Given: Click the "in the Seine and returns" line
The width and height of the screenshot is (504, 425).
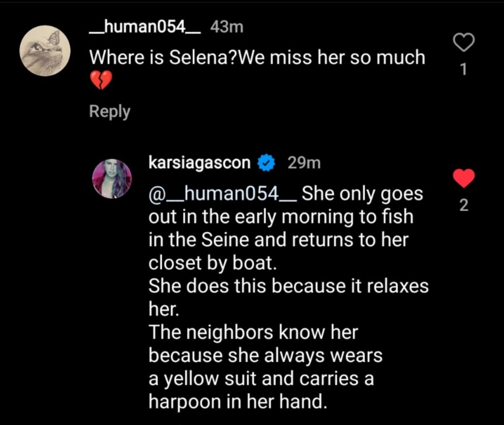Looking at the screenshot, I should (278, 240).
